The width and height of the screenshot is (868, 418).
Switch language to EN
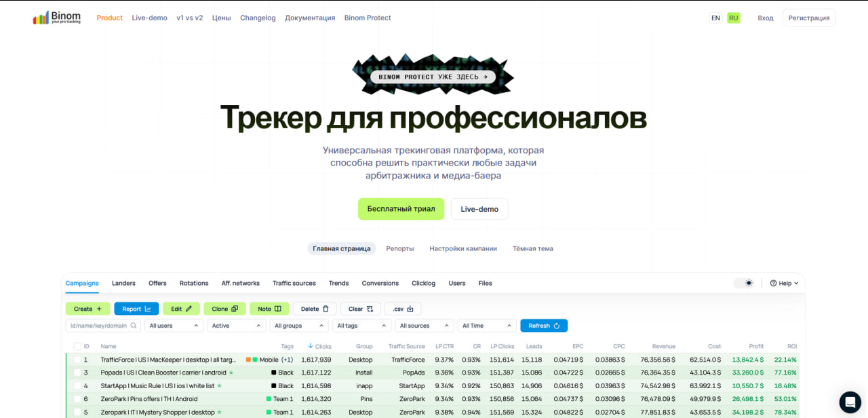click(x=715, y=18)
